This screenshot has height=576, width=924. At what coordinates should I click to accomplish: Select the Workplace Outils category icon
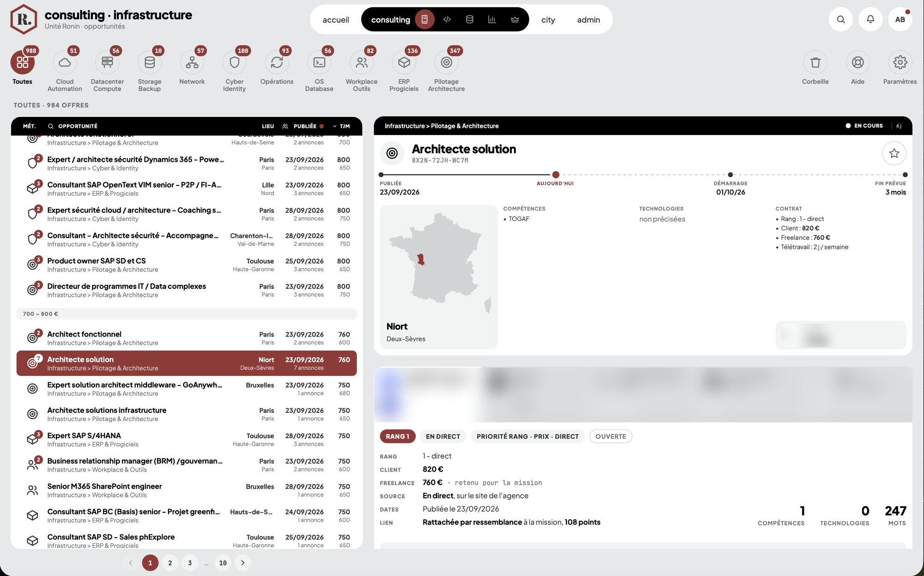pyautogui.click(x=362, y=62)
